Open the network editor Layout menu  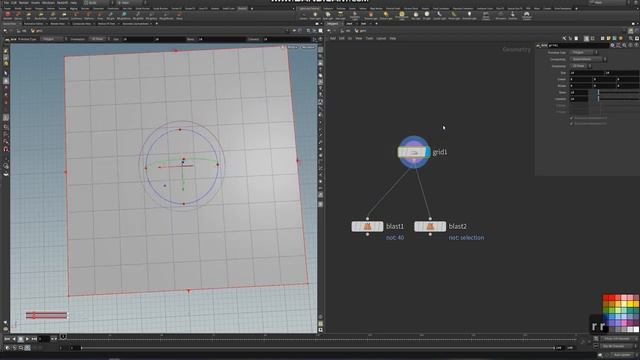click(381, 38)
